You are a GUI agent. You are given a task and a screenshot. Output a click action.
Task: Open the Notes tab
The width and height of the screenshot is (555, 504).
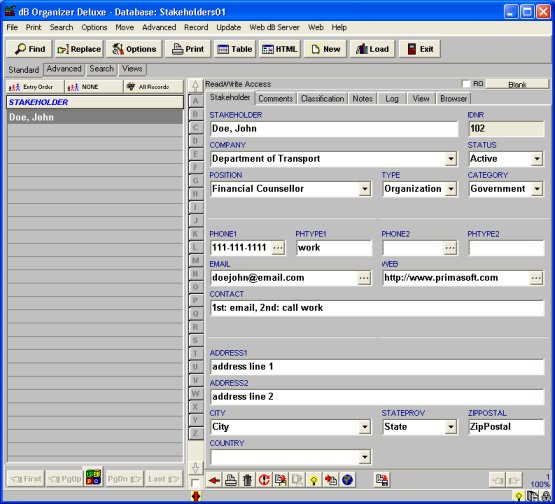click(362, 99)
